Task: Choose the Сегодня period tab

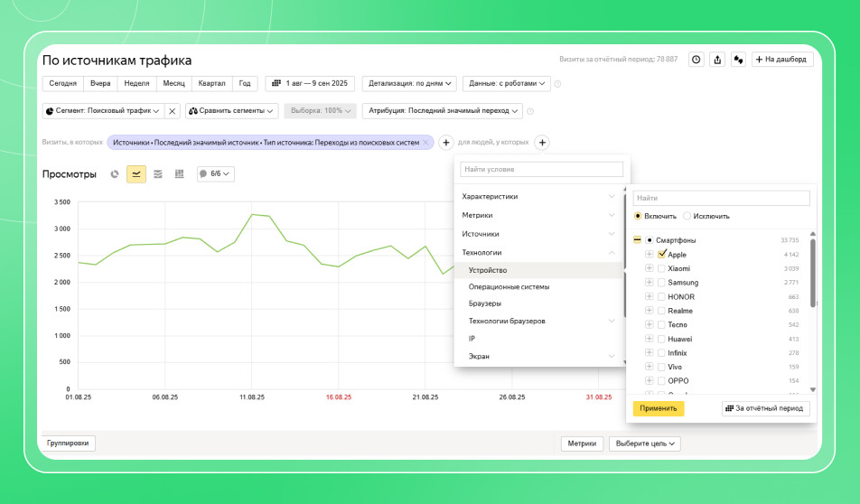Action: point(63,83)
